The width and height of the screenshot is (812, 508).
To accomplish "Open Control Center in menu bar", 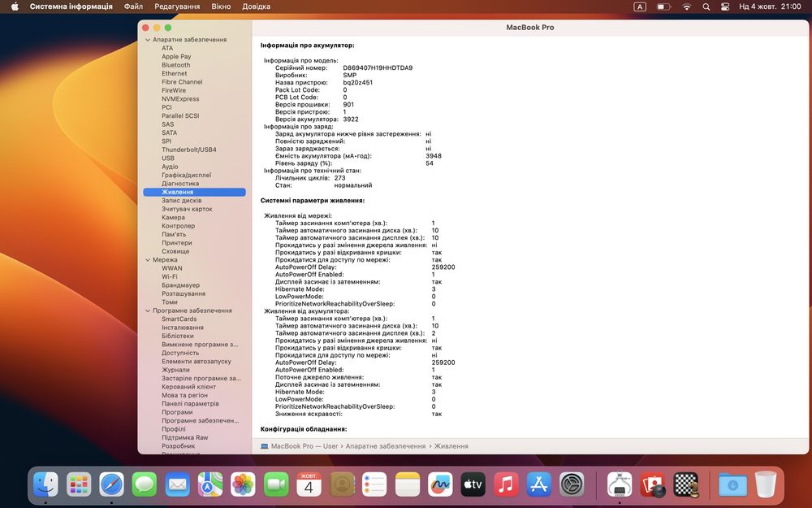I will tap(725, 7).
